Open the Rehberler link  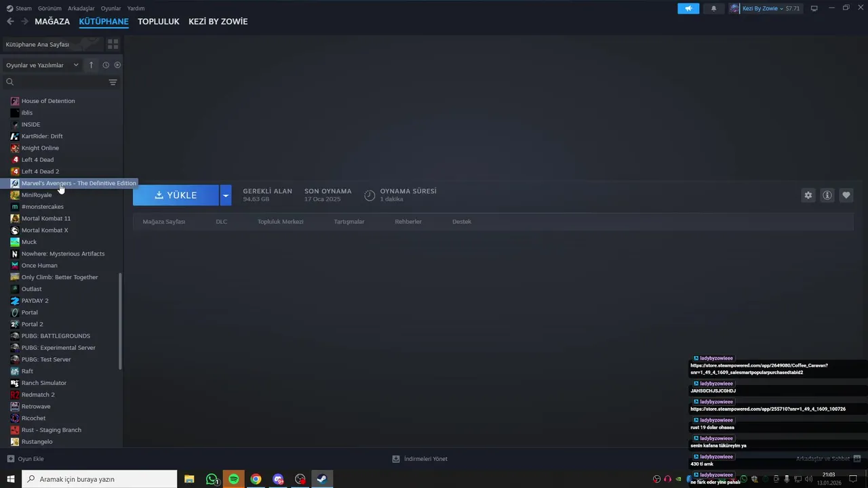tap(408, 222)
